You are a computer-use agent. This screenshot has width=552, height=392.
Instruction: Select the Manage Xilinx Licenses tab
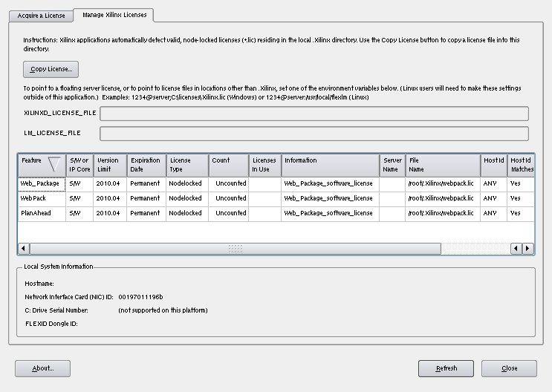114,15
